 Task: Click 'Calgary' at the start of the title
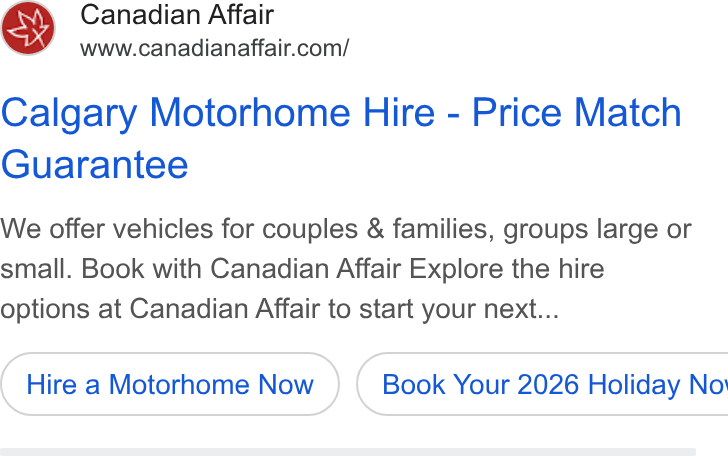click(x=69, y=114)
